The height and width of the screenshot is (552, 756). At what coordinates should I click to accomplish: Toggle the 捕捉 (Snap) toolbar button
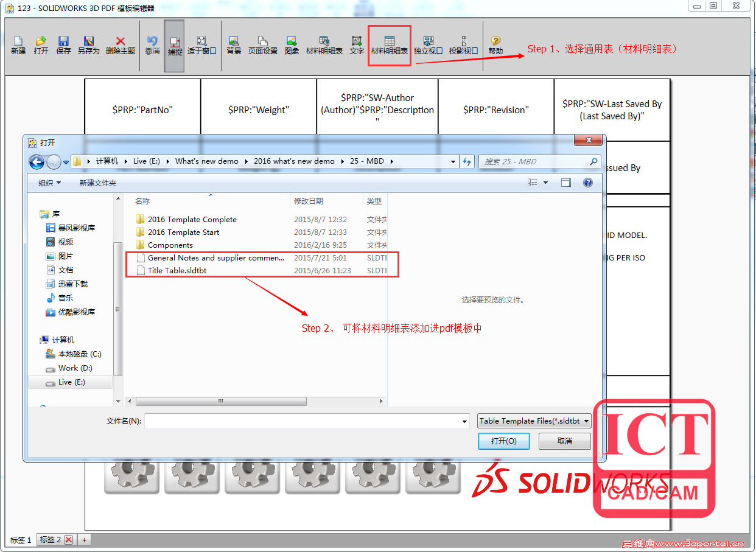pyautogui.click(x=175, y=46)
